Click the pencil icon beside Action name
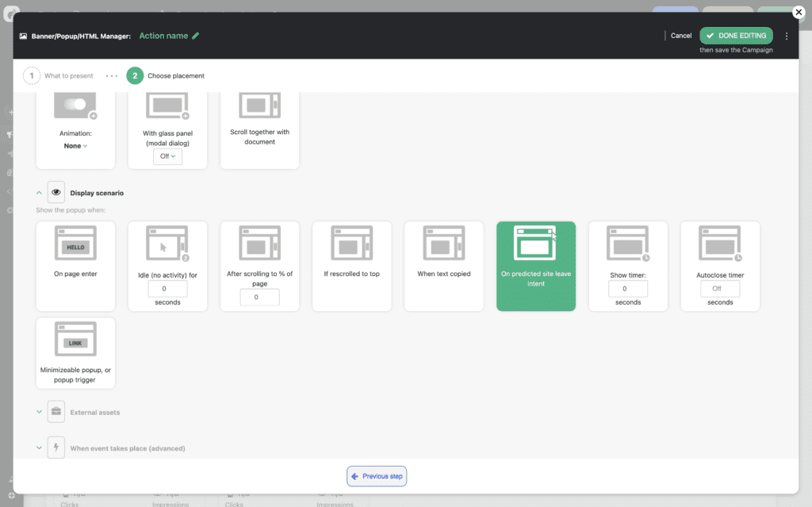This screenshot has height=507, width=812. coord(196,36)
